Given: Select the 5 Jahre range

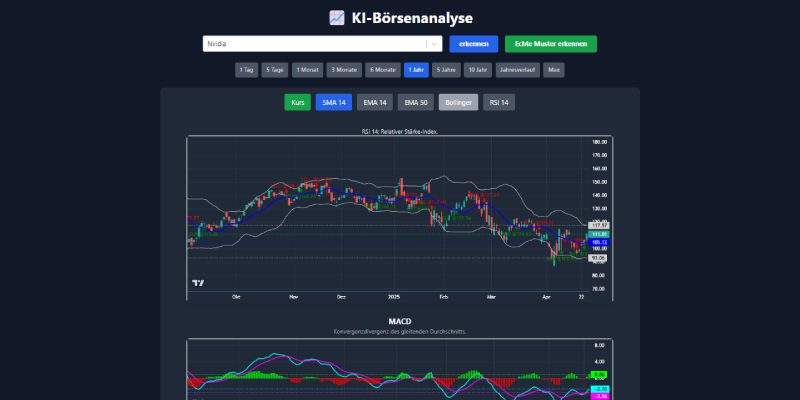Looking at the screenshot, I should (x=446, y=70).
